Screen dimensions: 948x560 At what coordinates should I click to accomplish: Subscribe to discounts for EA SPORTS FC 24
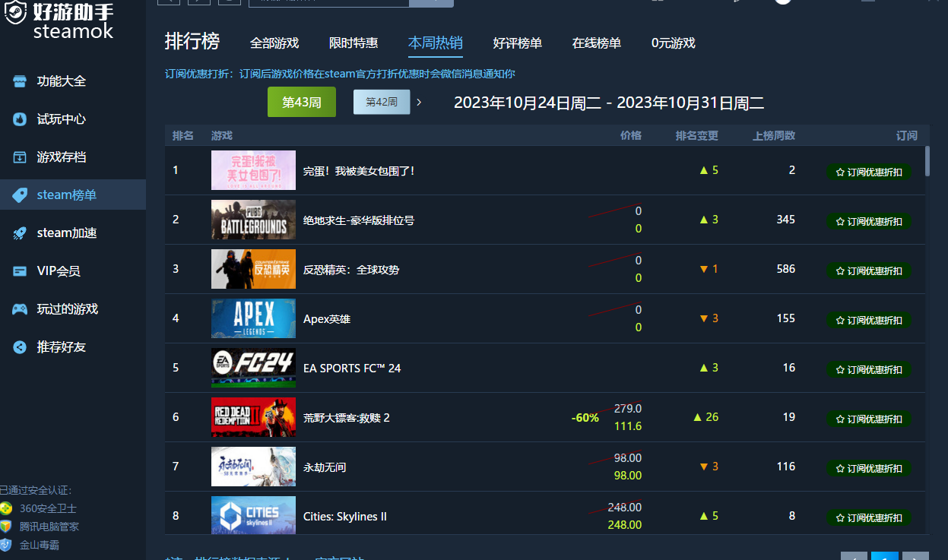click(869, 370)
